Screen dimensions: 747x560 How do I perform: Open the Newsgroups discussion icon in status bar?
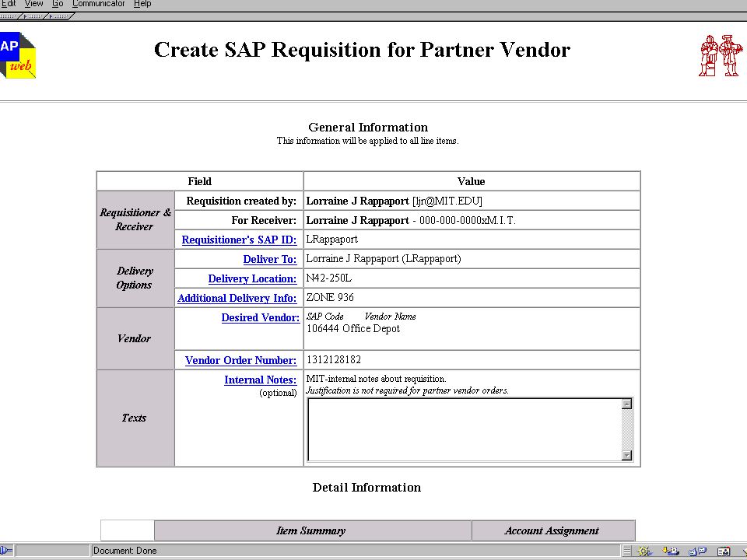[x=697, y=551]
